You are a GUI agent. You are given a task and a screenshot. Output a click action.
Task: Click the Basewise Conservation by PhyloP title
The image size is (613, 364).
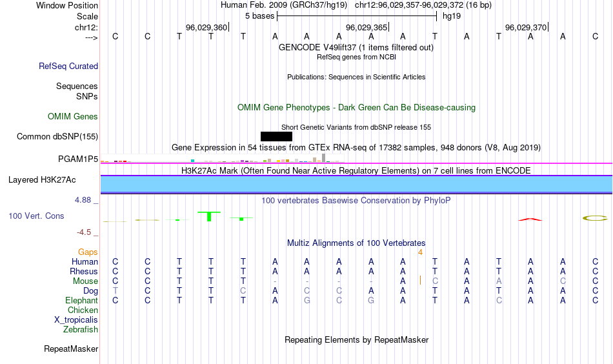click(x=356, y=201)
